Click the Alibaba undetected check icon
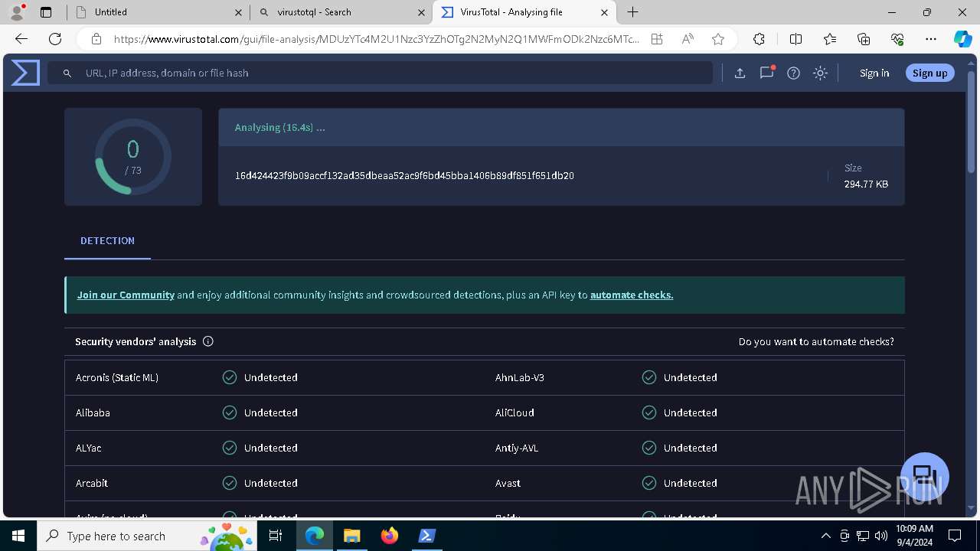Screen dimensions: 980x551 [x=230, y=412]
